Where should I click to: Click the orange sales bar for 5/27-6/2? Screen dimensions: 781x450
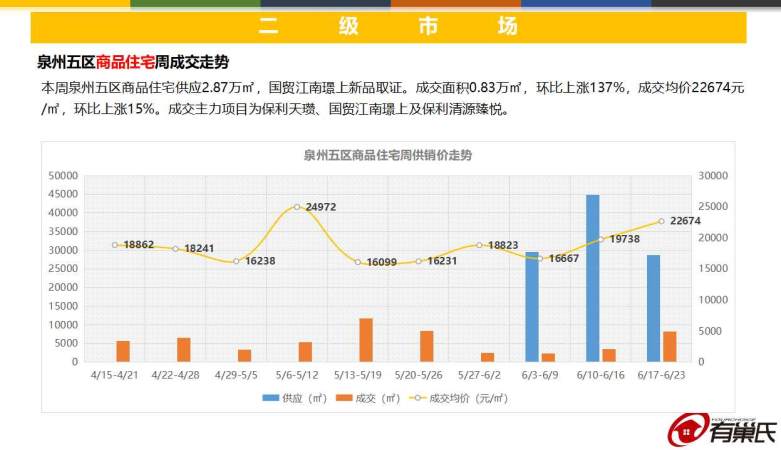pyautogui.click(x=488, y=357)
